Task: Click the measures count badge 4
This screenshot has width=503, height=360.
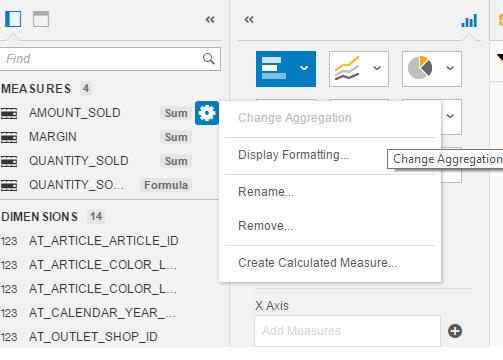Action: pyautogui.click(x=86, y=89)
